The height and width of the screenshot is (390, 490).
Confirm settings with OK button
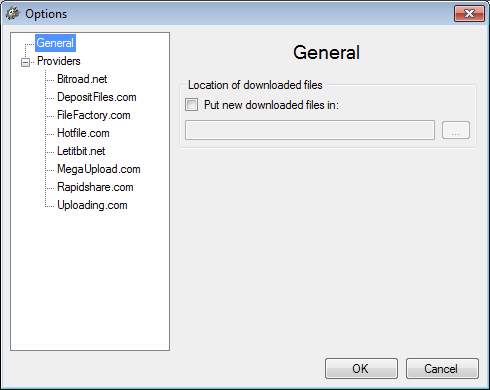(x=361, y=368)
